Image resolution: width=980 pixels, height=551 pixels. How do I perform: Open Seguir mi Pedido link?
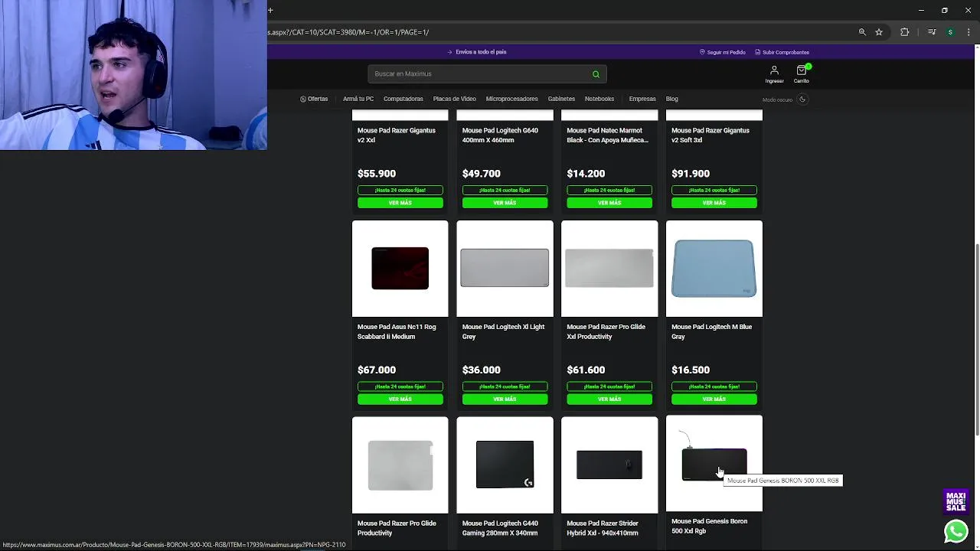pos(722,52)
